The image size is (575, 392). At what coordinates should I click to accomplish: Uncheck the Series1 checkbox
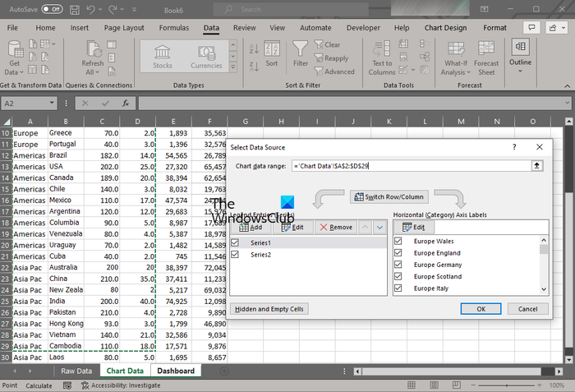coord(237,243)
